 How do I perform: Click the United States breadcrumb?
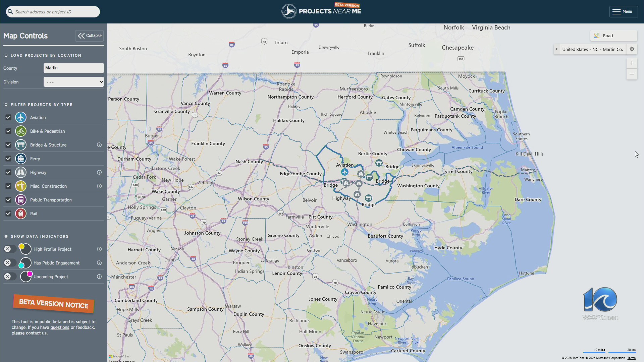click(575, 50)
